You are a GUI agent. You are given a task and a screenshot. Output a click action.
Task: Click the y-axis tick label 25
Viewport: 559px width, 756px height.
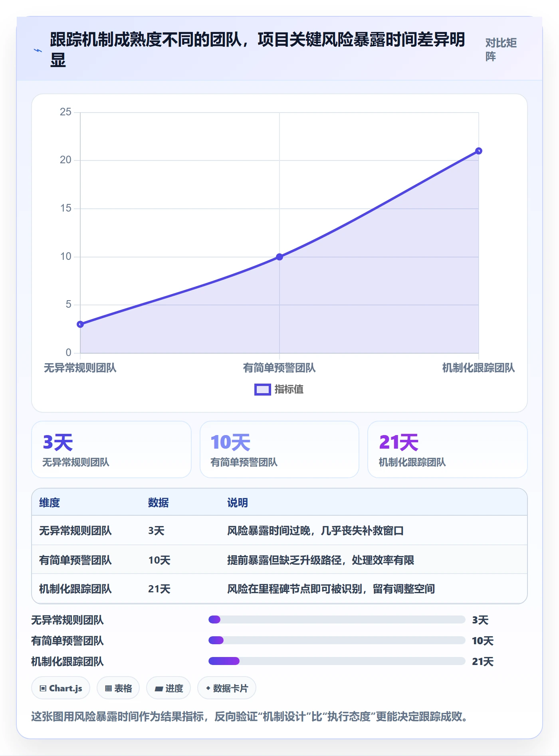click(65, 112)
